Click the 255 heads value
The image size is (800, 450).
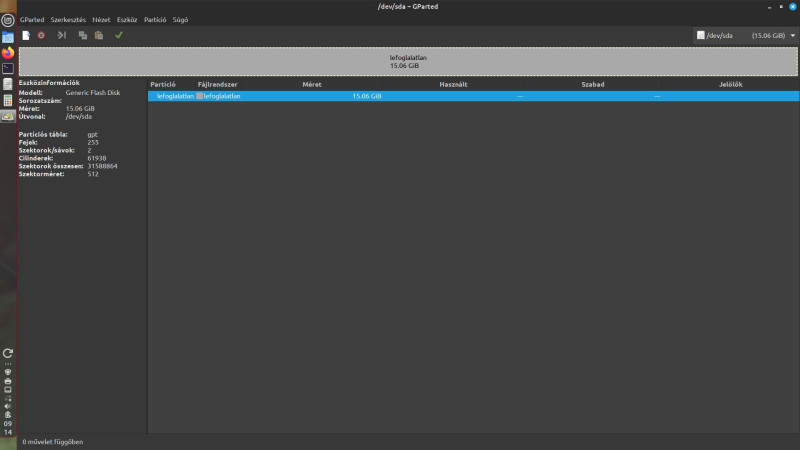pyautogui.click(x=93, y=142)
